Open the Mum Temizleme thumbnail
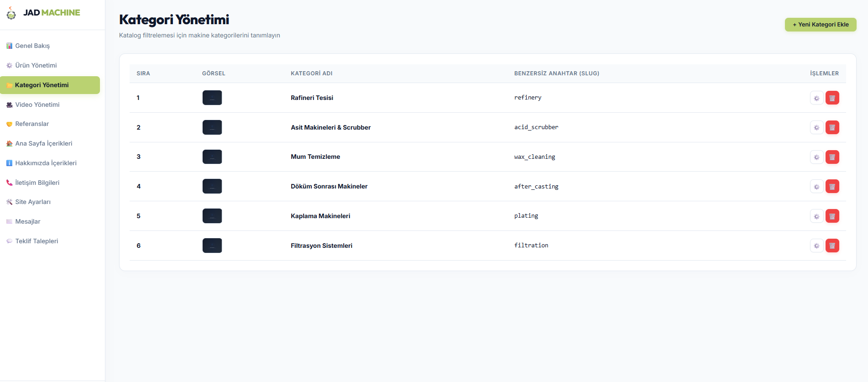Image resolution: width=868 pixels, height=382 pixels. click(212, 157)
